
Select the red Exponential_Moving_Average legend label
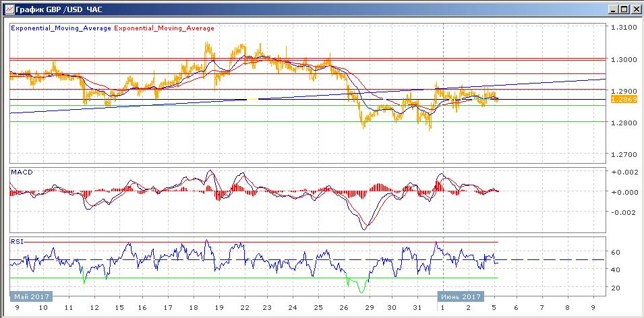[164, 28]
